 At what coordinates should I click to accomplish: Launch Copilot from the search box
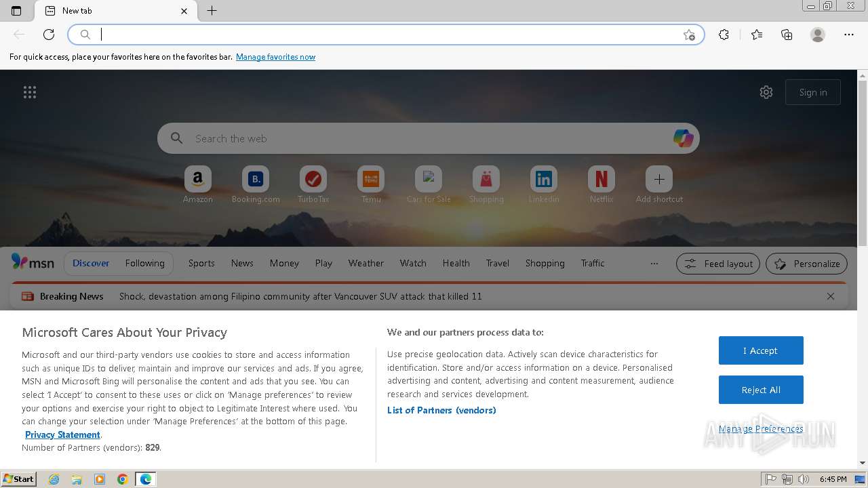[683, 138]
